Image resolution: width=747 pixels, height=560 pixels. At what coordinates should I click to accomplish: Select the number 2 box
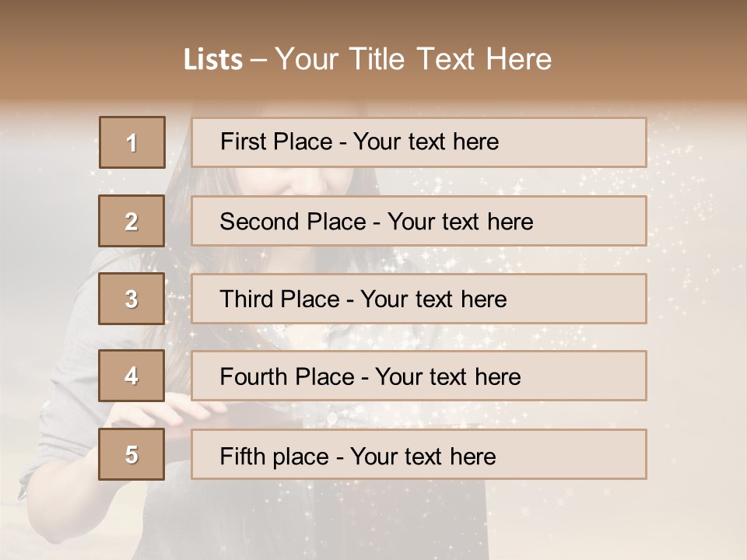tap(132, 221)
